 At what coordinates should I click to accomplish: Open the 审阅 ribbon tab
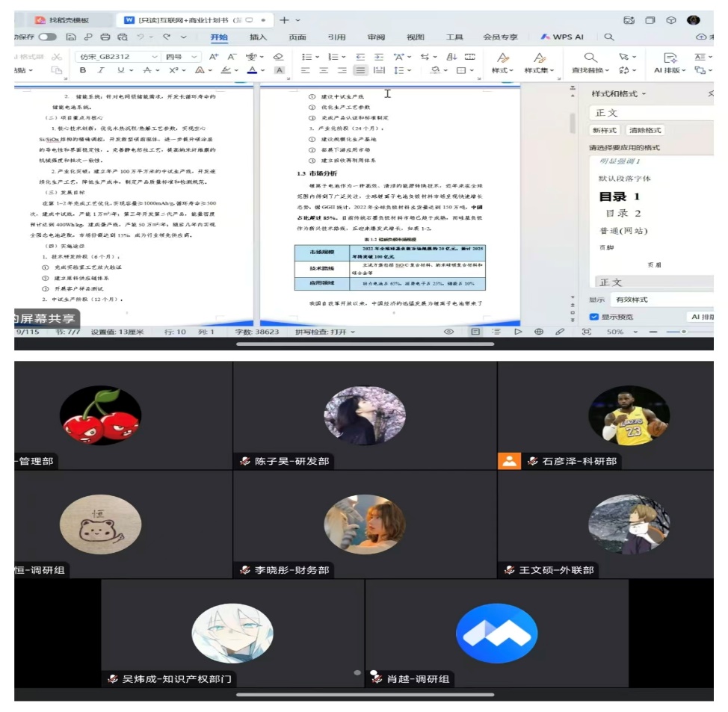[x=376, y=37]
